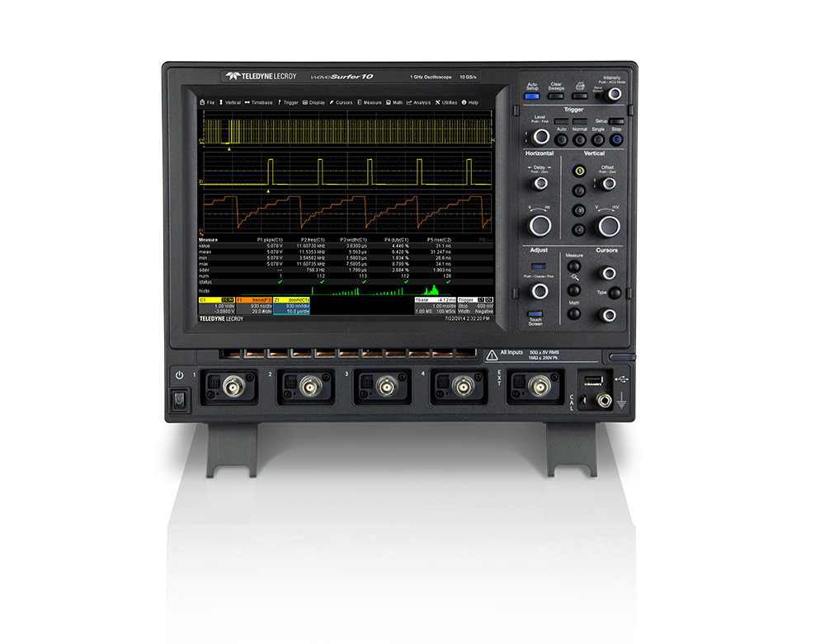Screen dimensions: 825x644
Task: Select Single trigger mode button
Action: [x=597, y=140]
